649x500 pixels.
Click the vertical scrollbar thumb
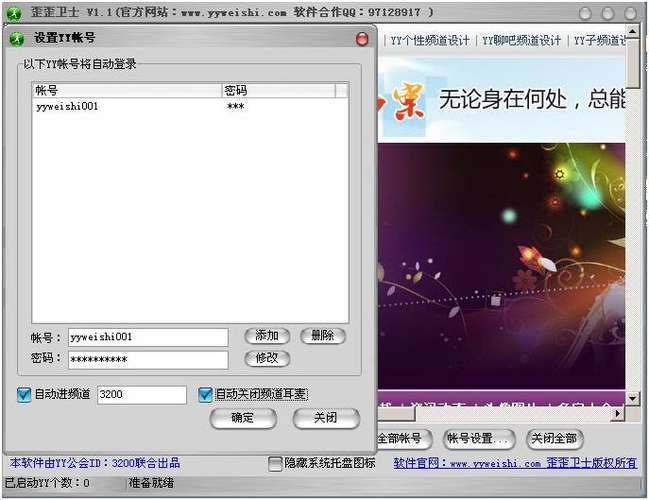click(632, 63)
